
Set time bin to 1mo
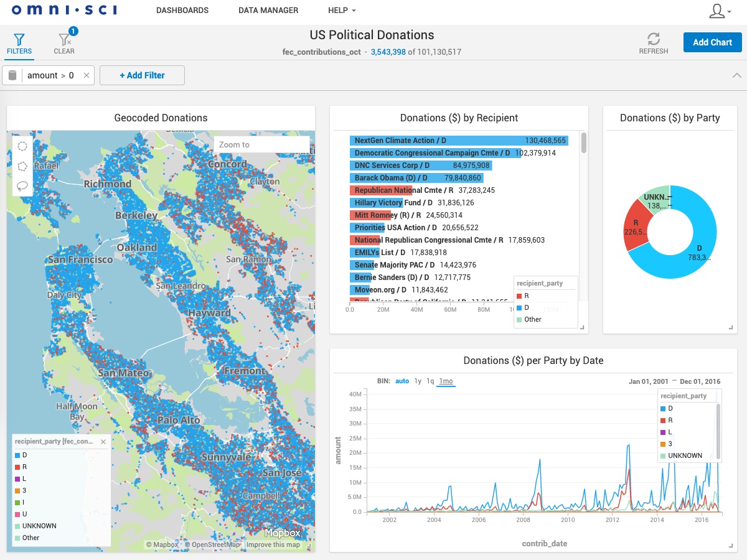(446, 381)
